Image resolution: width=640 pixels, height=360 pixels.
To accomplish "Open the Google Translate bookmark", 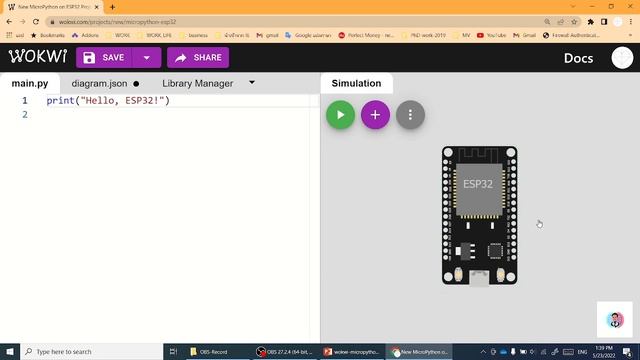I will click(308, 36).
